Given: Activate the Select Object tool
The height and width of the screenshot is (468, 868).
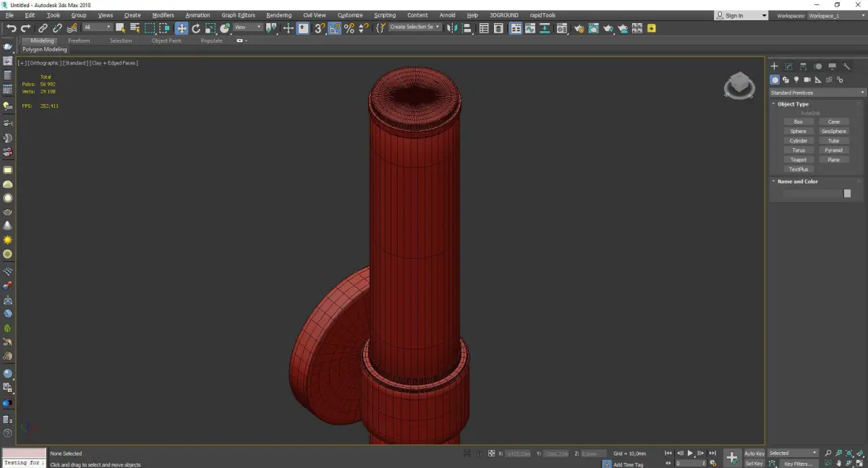Looking at the screenshot, I should click(x=121, y=28).
